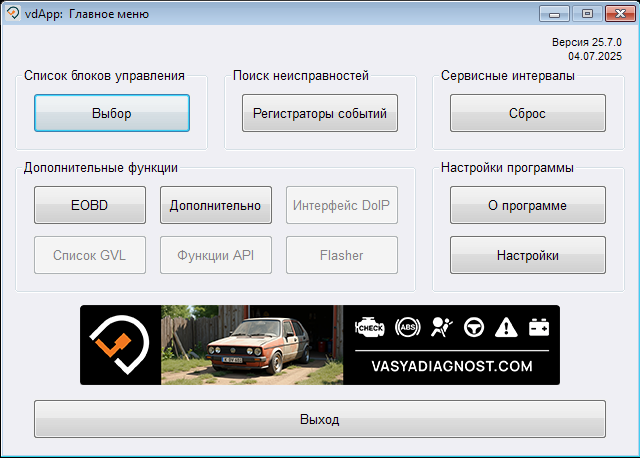
Task: Open the program Настройки
Action: coord(527,255)
